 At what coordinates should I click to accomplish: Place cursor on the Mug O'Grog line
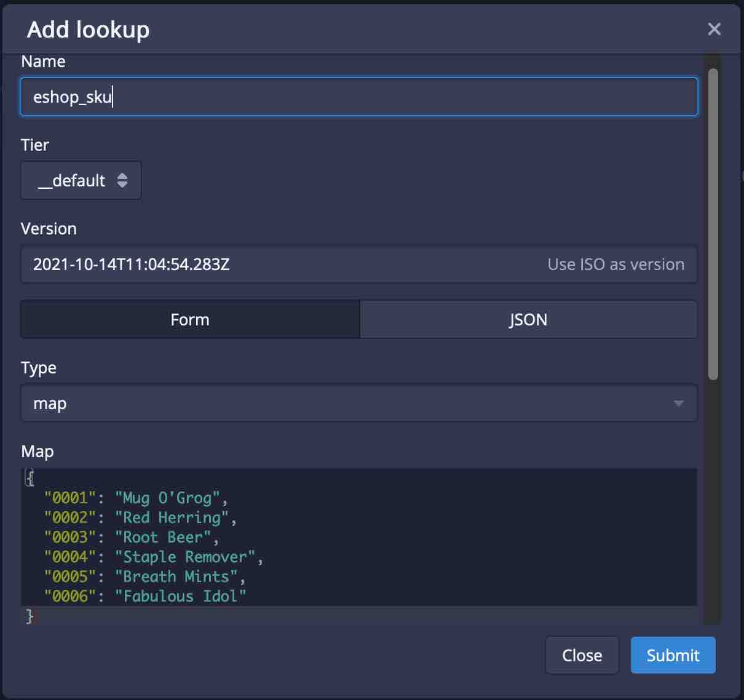pos(166,498)
